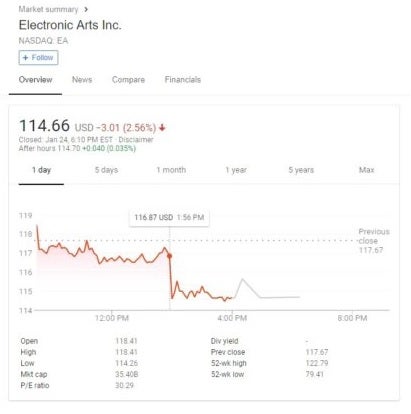Switch to the Overview tab
The height and width of the screenshot is (414, 411).
pos(35,80)
